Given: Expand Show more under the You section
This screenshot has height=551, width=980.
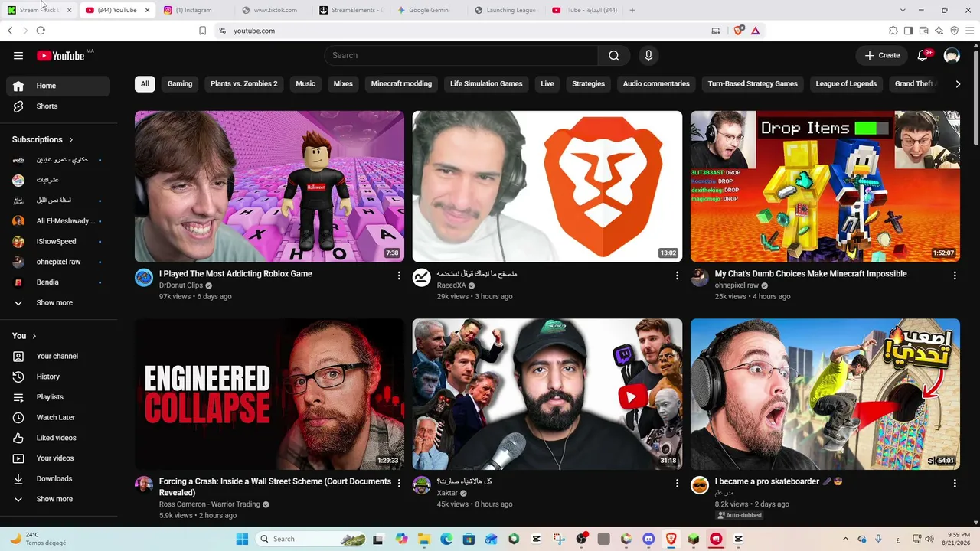Looking at the screenshot, I should tap(57, 499).
